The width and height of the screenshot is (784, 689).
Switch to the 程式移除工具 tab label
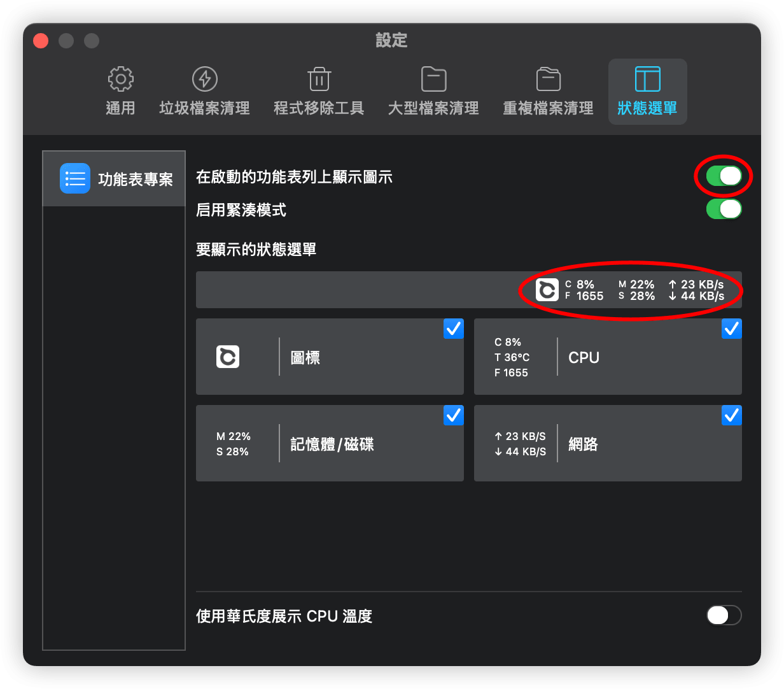(x=319, y=108)
